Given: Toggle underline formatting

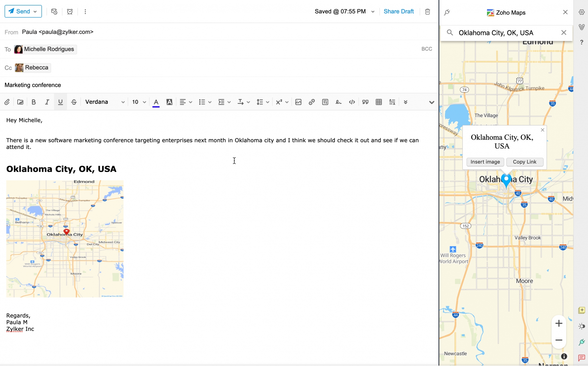Looking at the screenshot, I should [61, 102].
